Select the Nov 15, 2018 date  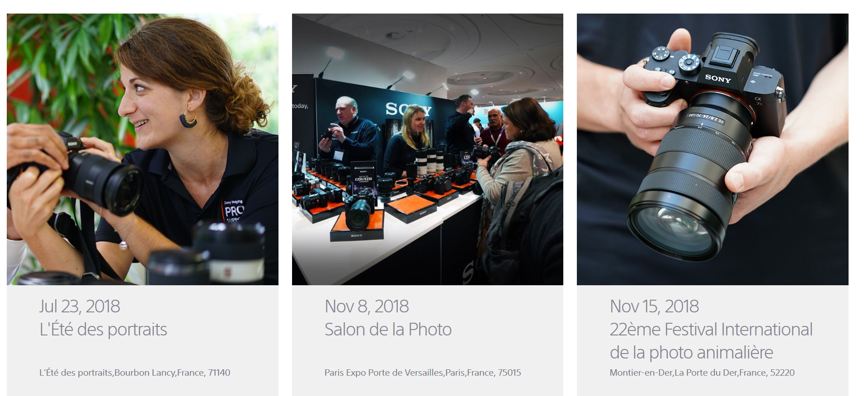pyautogui.click(x=654, y=306)
